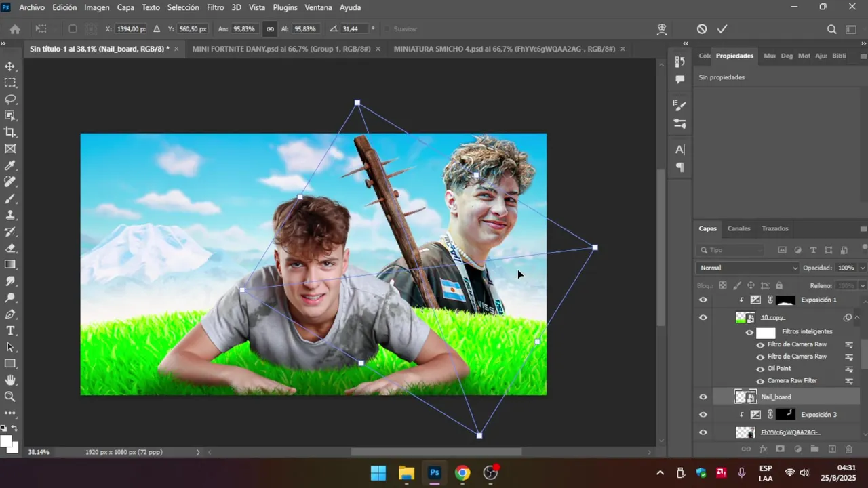Delete layer with the trash icon

coord(849,449)
